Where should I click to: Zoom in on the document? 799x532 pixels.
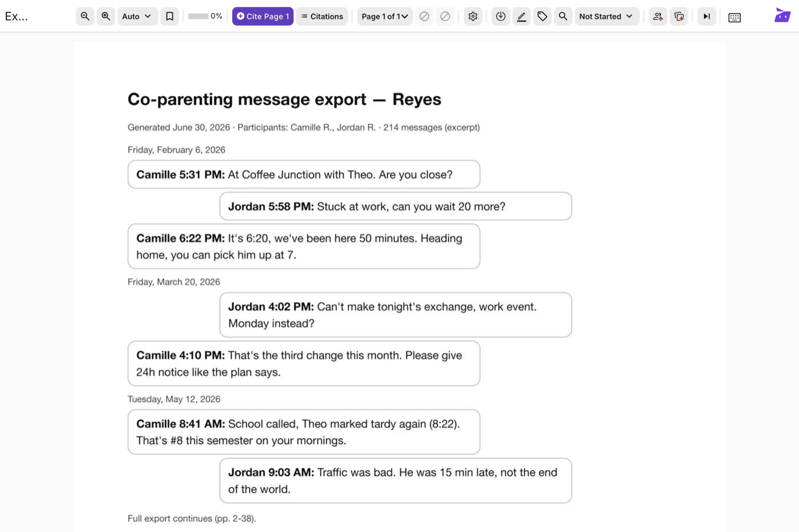coord(106,17)
